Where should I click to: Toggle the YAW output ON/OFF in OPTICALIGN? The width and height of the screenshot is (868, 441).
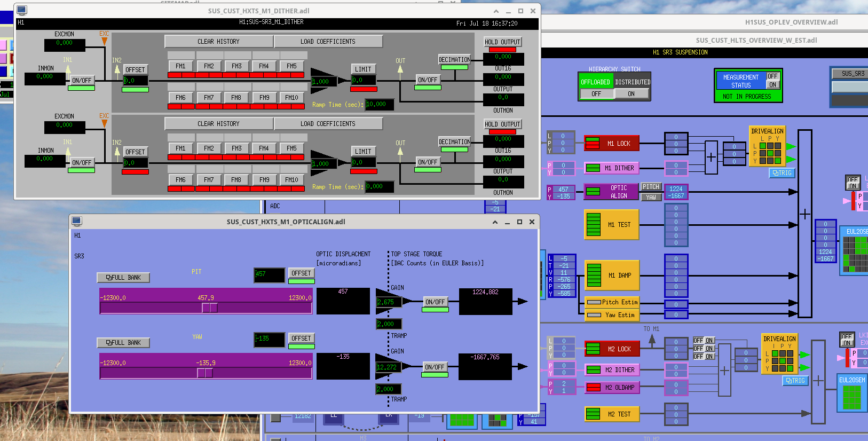coord(435,367)
